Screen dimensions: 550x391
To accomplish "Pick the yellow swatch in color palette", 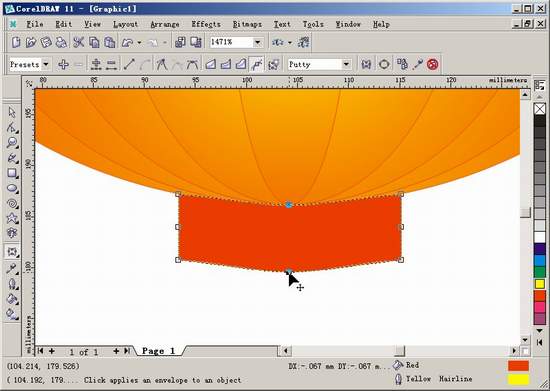I will coord(539,284).
